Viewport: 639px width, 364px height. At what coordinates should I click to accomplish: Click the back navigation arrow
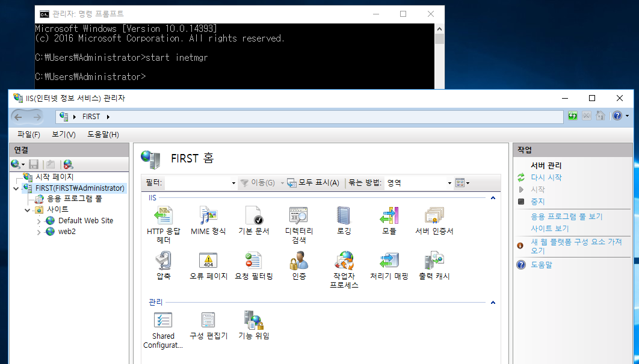(x=18, y=117)
